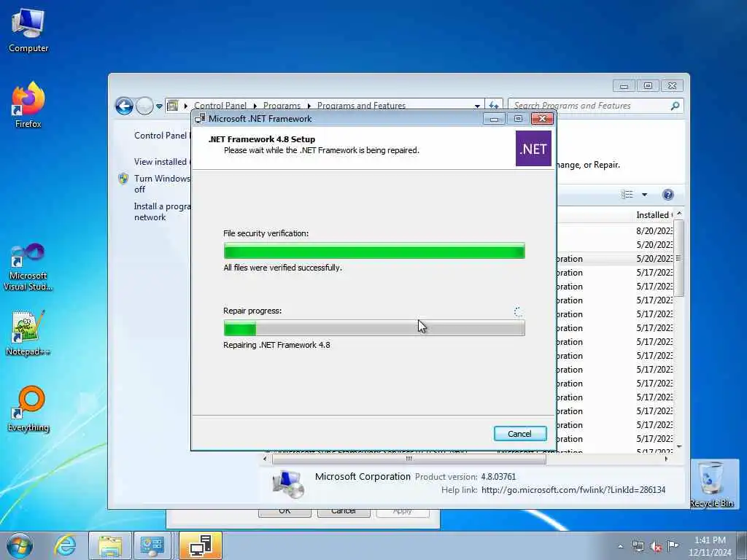Click the Microsoft Corporation details icon
The image size is (747, 560).
point(287,483)
